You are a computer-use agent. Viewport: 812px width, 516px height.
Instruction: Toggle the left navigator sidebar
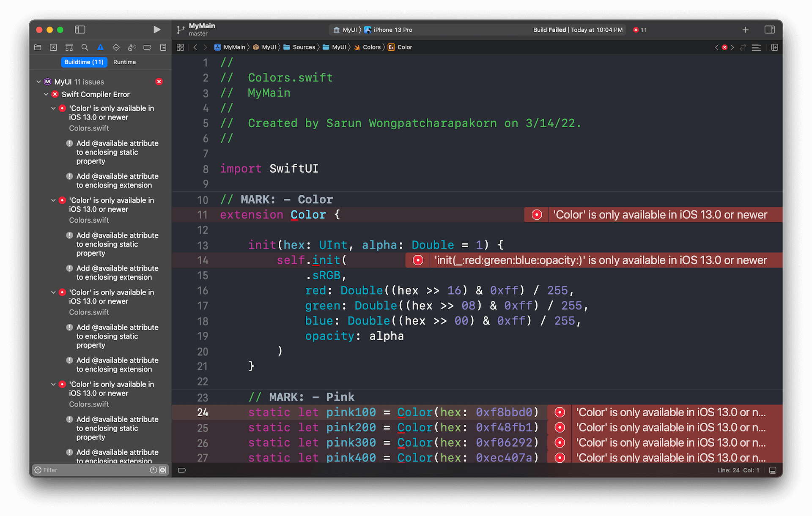[80, 30]
